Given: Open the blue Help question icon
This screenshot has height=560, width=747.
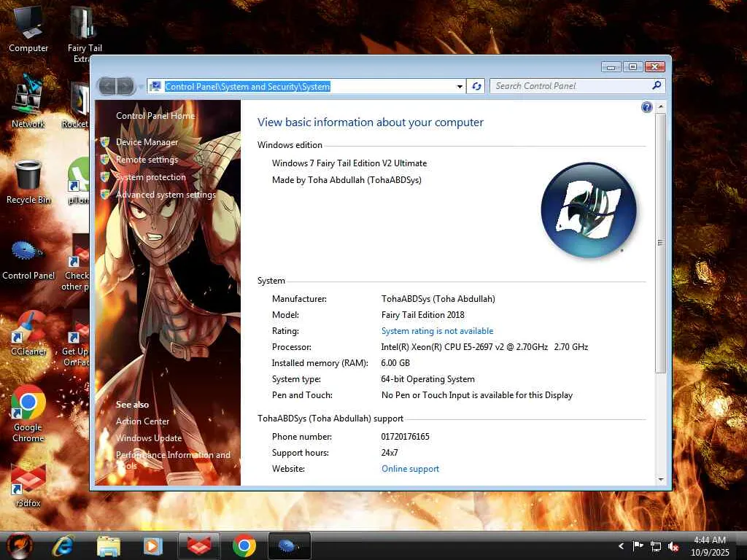Looking at the screenshot, I should [x=646, y=107].
